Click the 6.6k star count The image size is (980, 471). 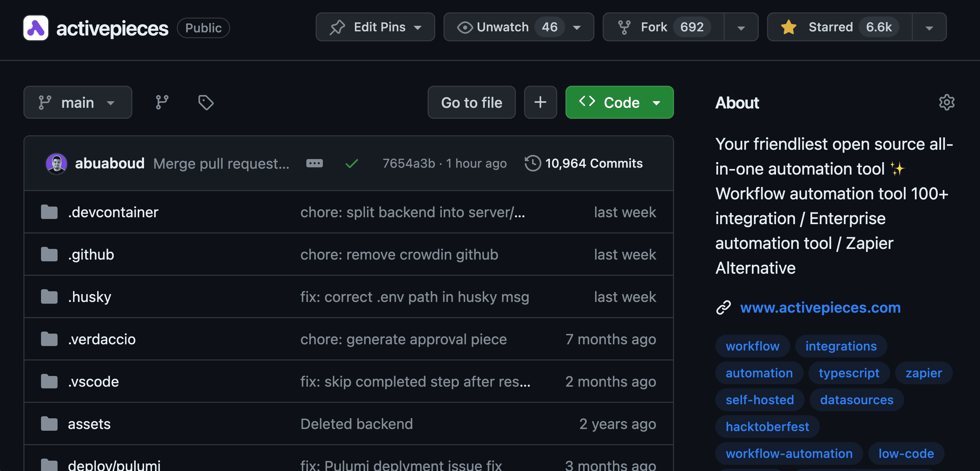tap(879, 27)
